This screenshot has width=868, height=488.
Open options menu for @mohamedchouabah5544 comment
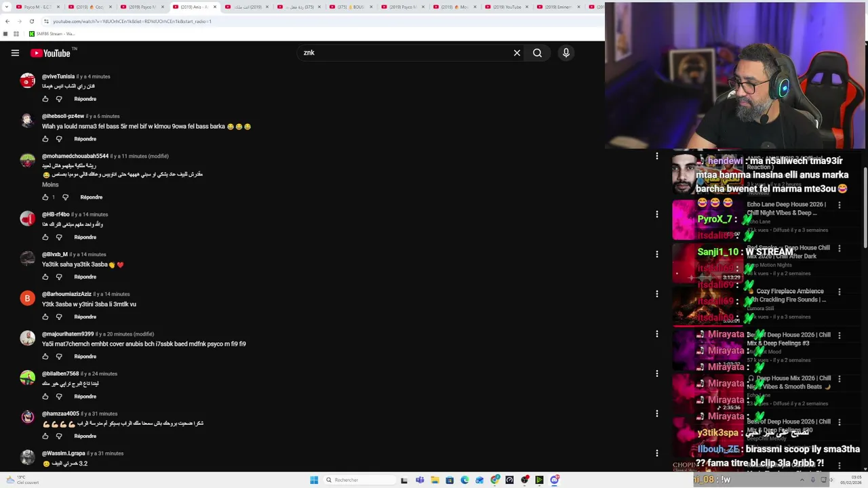click(x=656, y=156)
